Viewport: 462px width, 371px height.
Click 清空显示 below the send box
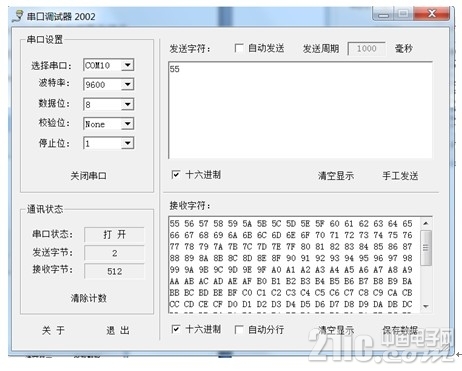coord(336,175)
